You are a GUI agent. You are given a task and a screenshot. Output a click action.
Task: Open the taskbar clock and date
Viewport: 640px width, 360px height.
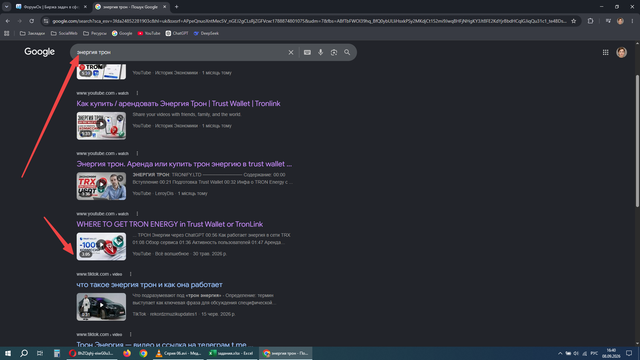[611, 353]
